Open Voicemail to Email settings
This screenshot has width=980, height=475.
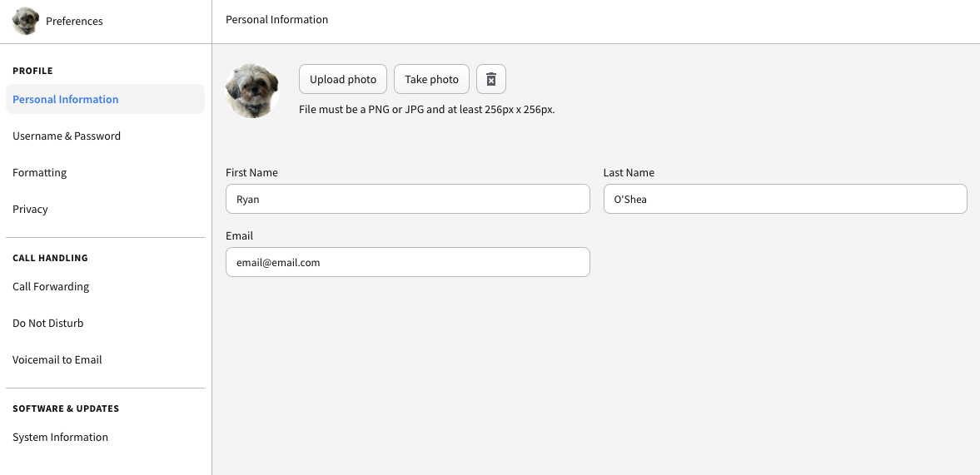point(105,359)
